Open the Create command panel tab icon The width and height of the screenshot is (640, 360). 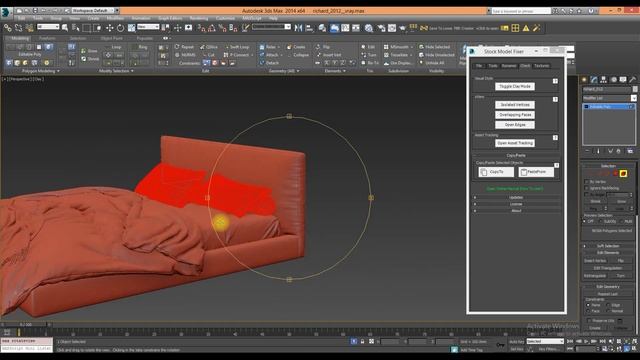pyautogui.click(x=584, y=80)
